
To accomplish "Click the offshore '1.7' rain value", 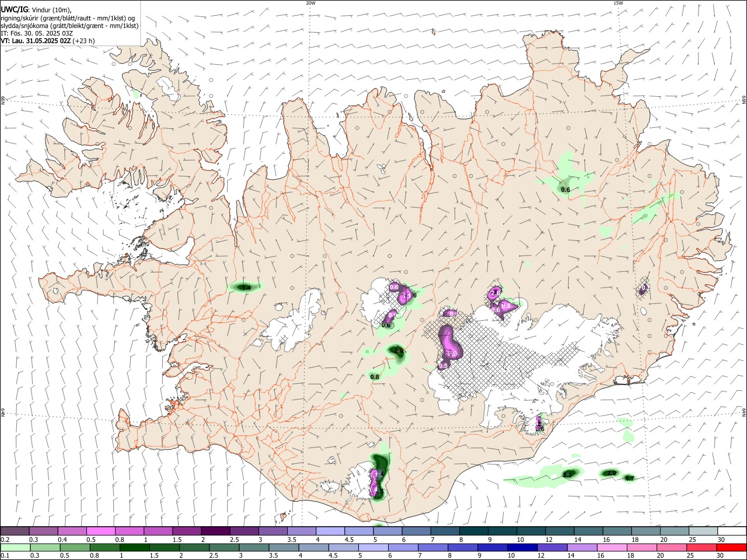I will [x=629, y=479].
